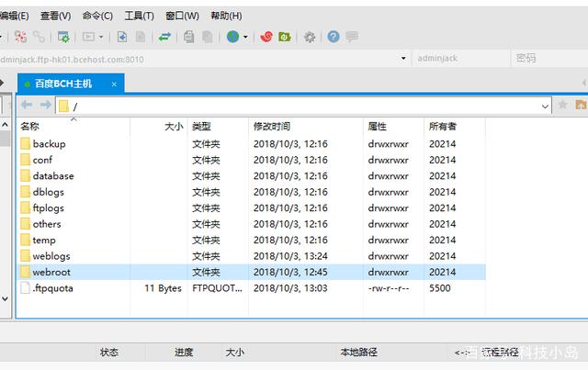
Task: Click the green camera icon in toolbar
Action: [x=285, y=37]
